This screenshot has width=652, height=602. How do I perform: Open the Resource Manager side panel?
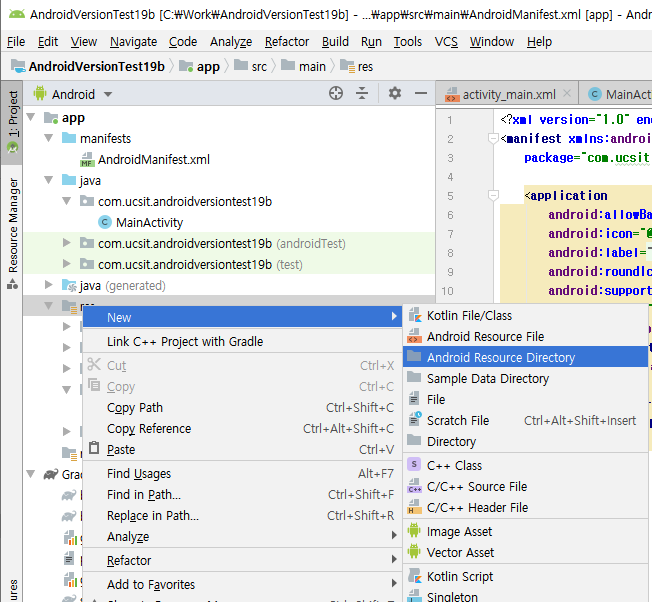[x=13, y=225]
